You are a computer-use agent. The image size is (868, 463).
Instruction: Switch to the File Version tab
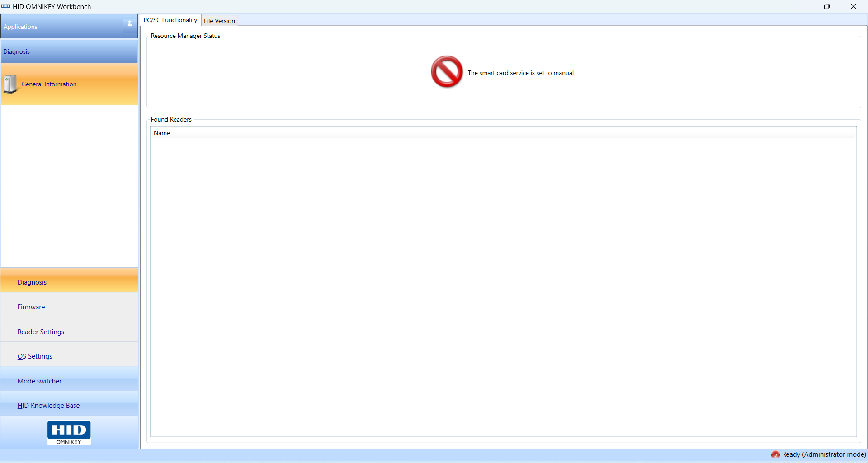219,21
